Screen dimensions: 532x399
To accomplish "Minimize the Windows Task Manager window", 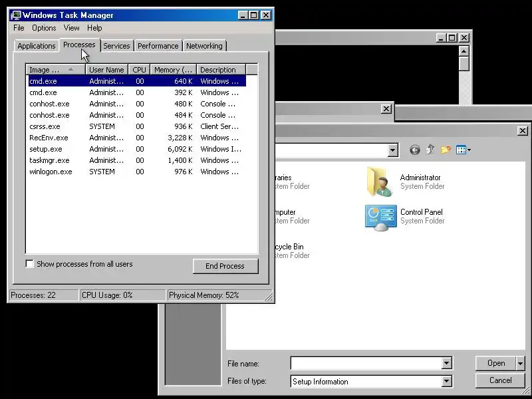I will tap(243, 15).
